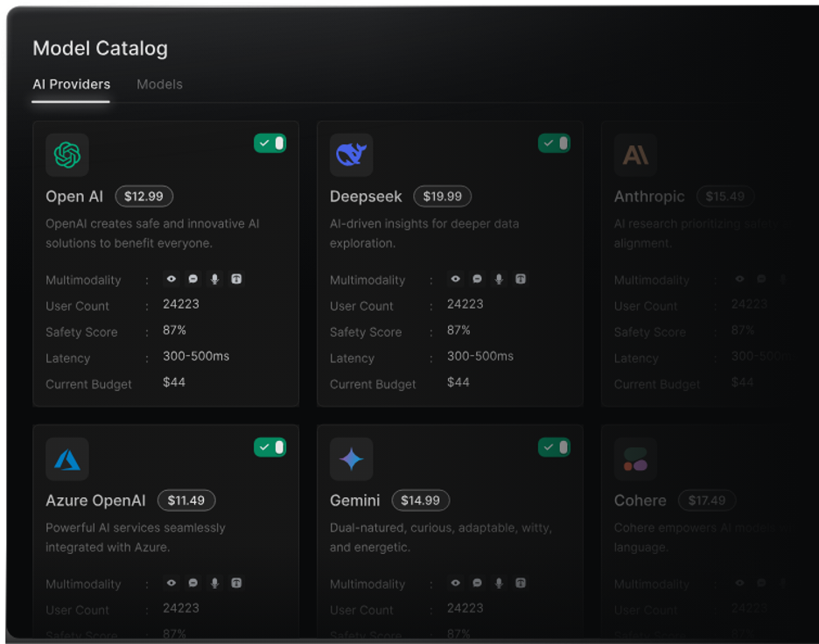Click the Cohere logo icon

point(635,459)
